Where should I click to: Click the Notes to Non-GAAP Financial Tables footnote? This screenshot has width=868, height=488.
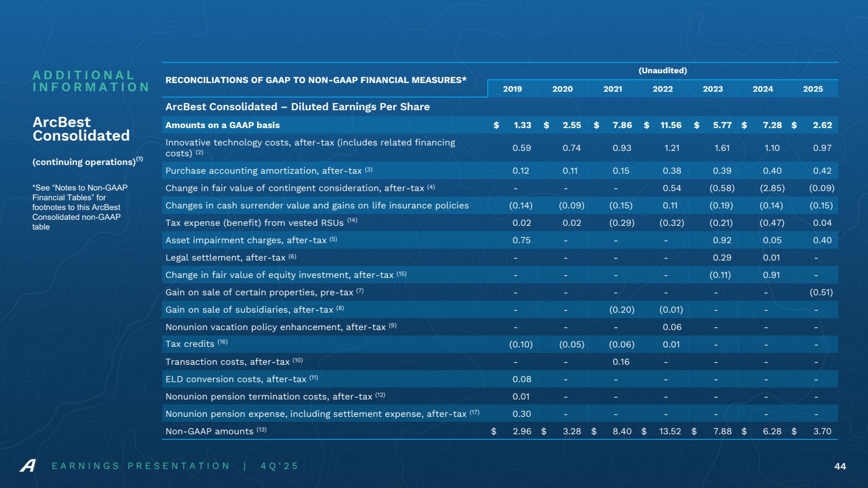pyautogui.click(x=80, y=207)
